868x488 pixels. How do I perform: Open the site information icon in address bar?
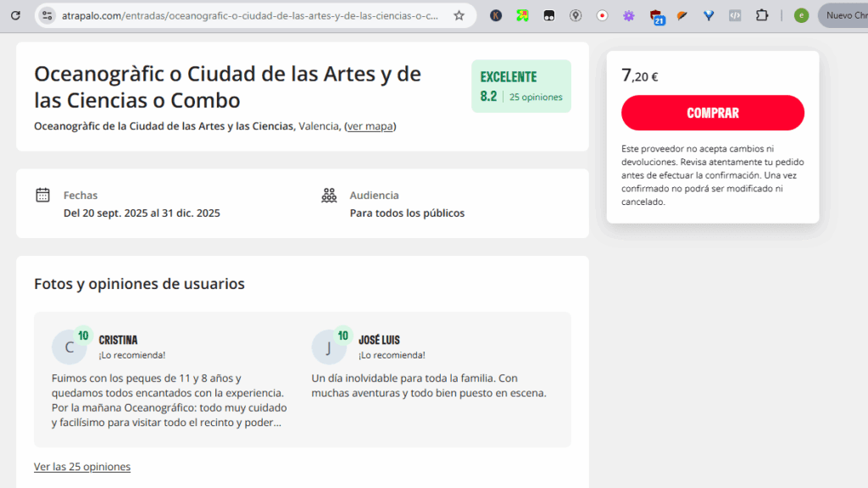pyautogui.click(x=47, y=15)
